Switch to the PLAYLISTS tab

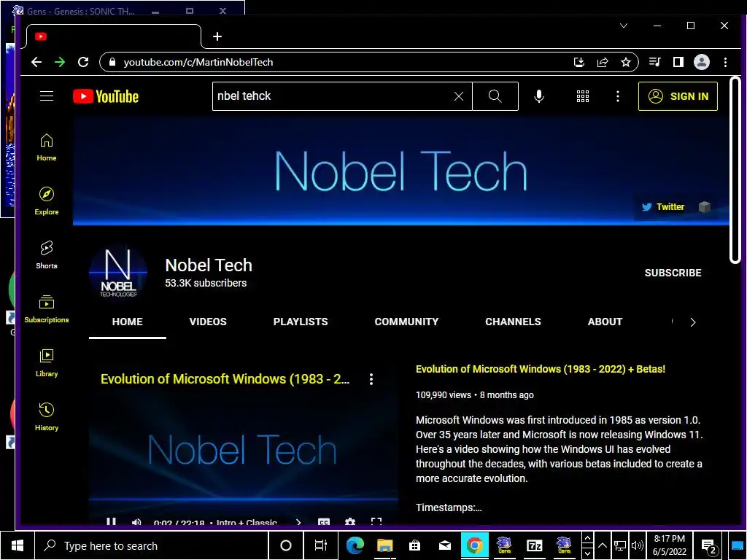pyautogui.click(x=301, y=322)
